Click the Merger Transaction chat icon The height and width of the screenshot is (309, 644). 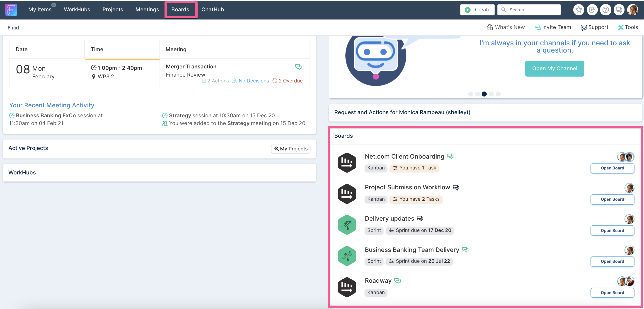[298, 67]
